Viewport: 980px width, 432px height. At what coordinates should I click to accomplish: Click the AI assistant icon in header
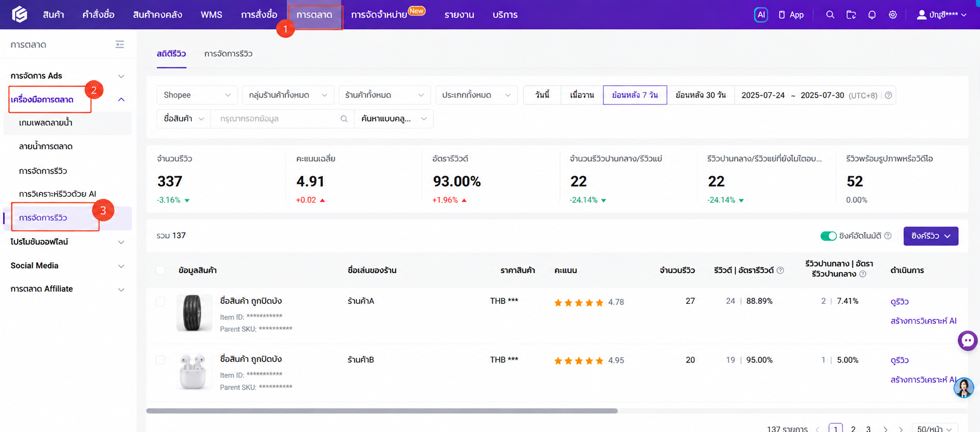point(761,15)
